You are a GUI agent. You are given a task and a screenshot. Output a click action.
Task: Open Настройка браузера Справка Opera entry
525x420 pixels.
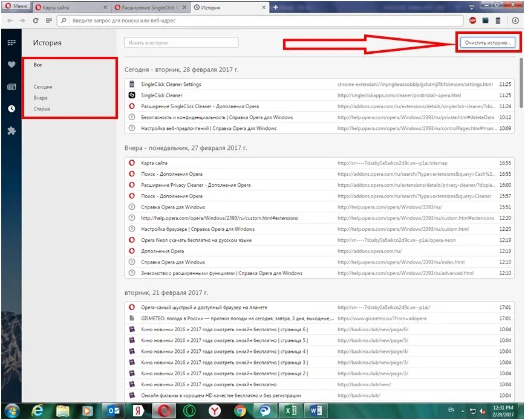coord(319,229)
